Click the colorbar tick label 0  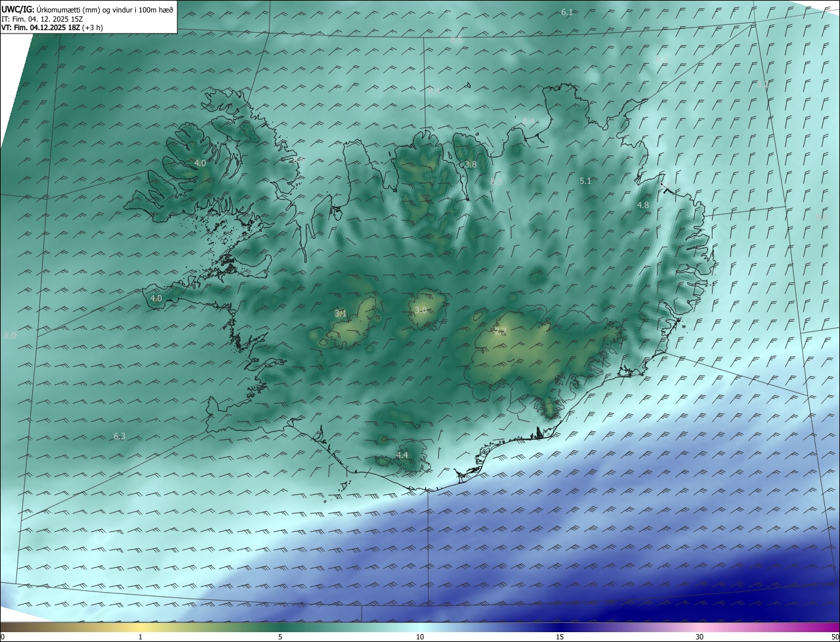coord(3,637)
